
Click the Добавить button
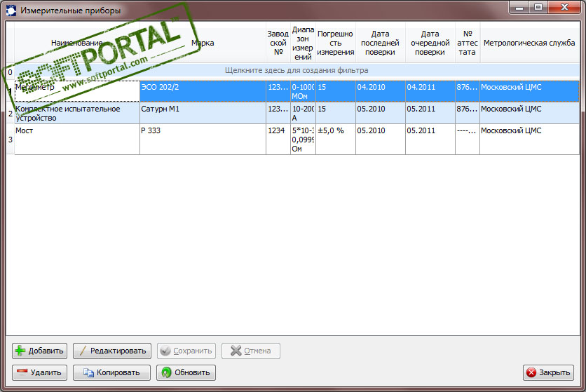[40, 351]
